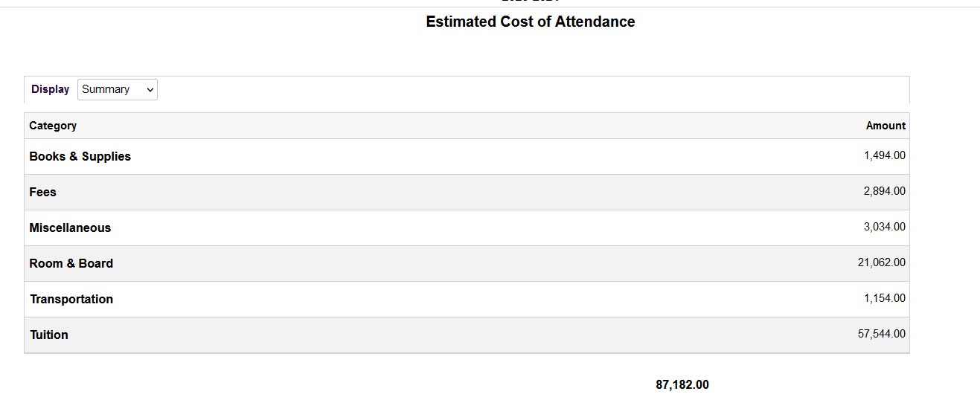Image resolution: width=980 pixels, height=397 pixels.
Task: Click the Room & Board category
Action: point(71,263)
